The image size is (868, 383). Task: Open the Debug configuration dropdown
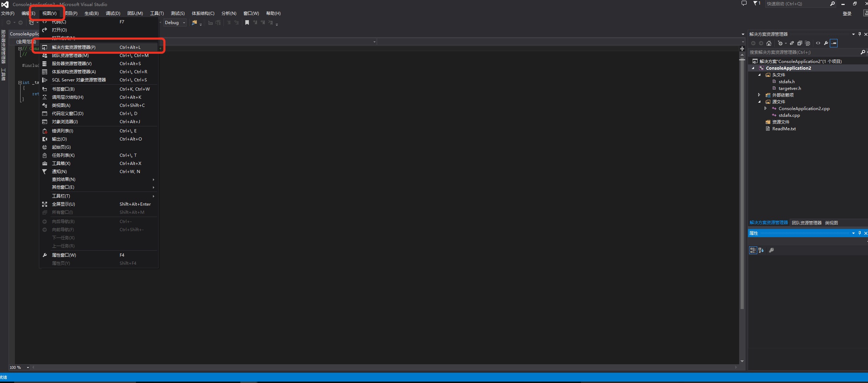[x=183, y=22]
